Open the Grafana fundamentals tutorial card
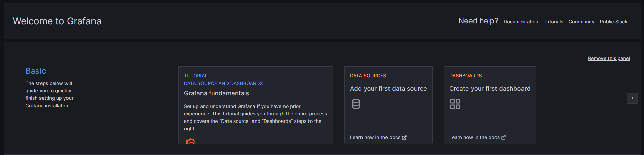Screen dimensions: 644x155 click(x=256, y=105)
